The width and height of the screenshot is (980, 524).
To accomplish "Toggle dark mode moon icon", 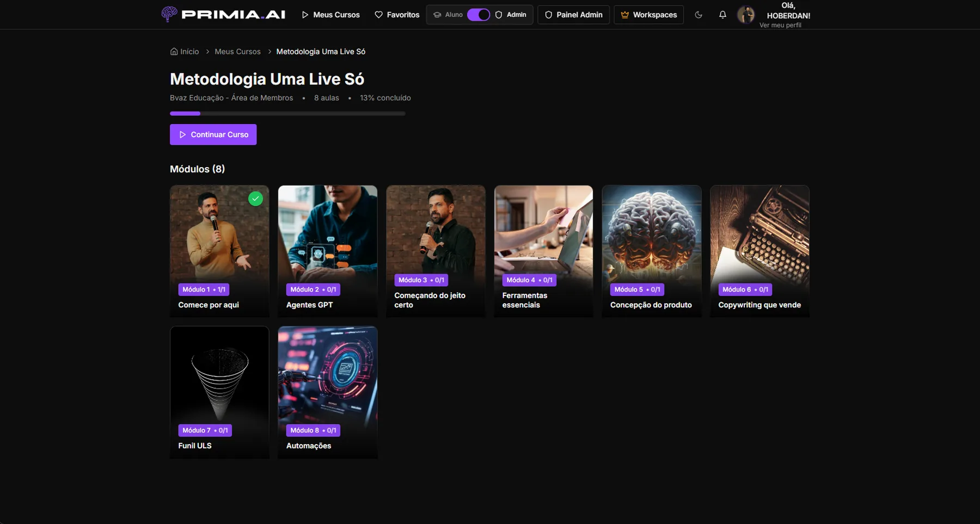I will pyautogui.click(x=699, y=15).
